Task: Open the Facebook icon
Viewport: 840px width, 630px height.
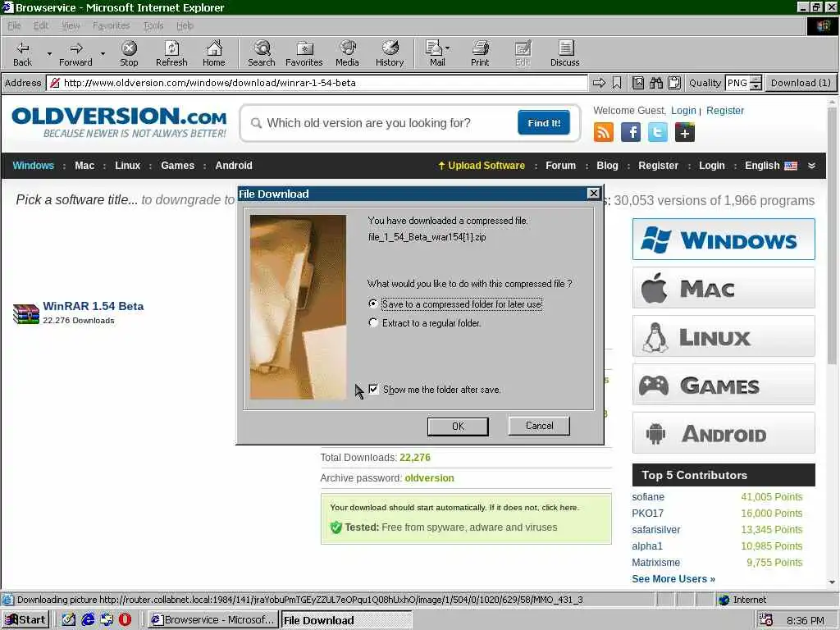Action: click(x=631, y=132)
